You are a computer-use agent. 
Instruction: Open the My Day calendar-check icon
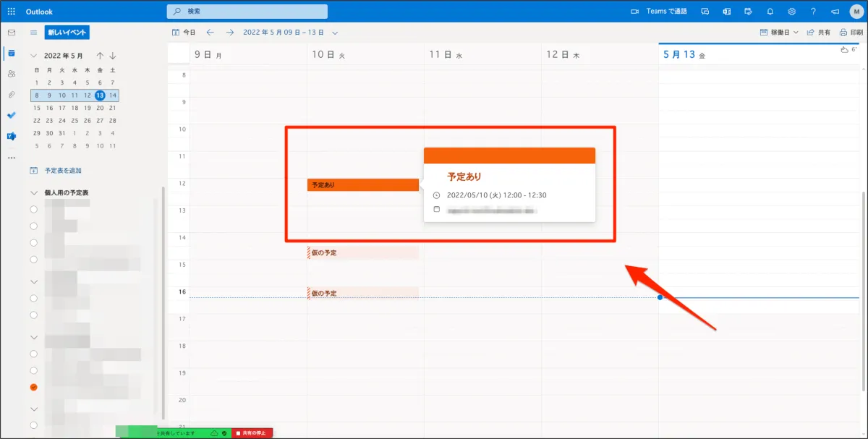point(749,12)
